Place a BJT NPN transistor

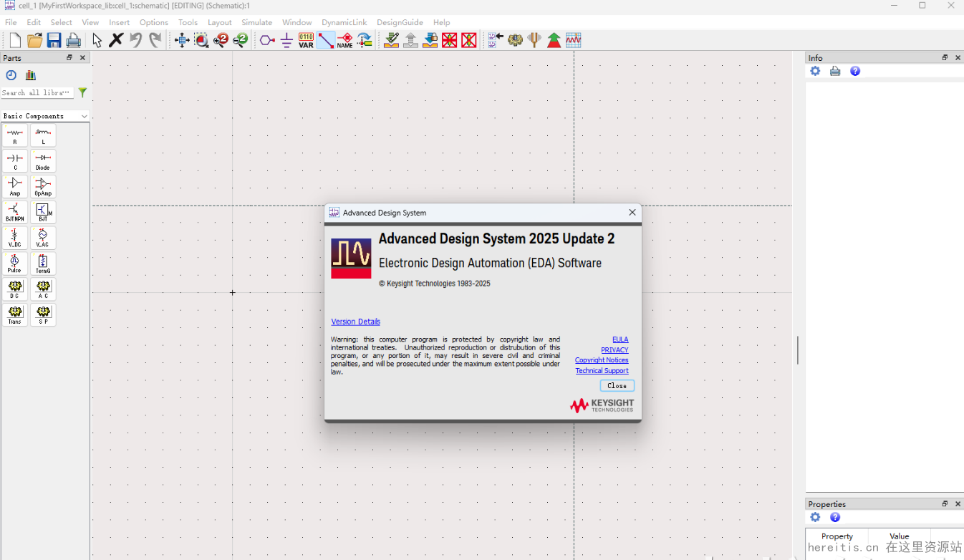[15, 212]
